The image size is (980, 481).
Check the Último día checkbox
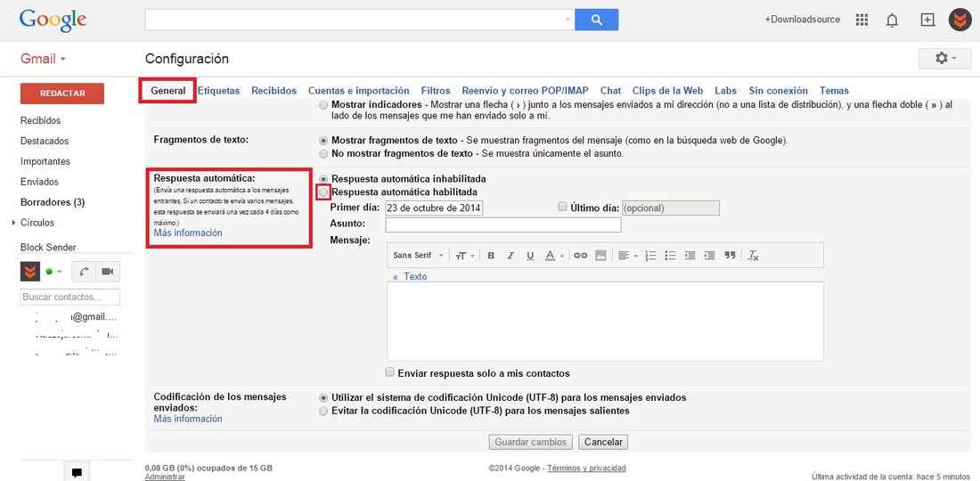[562, 207]
